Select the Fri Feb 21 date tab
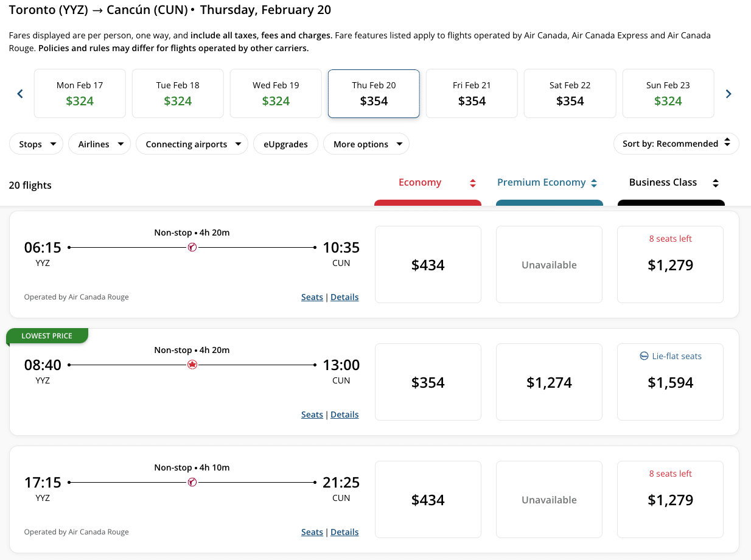Image resolution: width=751 pixels, height=560 pixels. (472, 94)
